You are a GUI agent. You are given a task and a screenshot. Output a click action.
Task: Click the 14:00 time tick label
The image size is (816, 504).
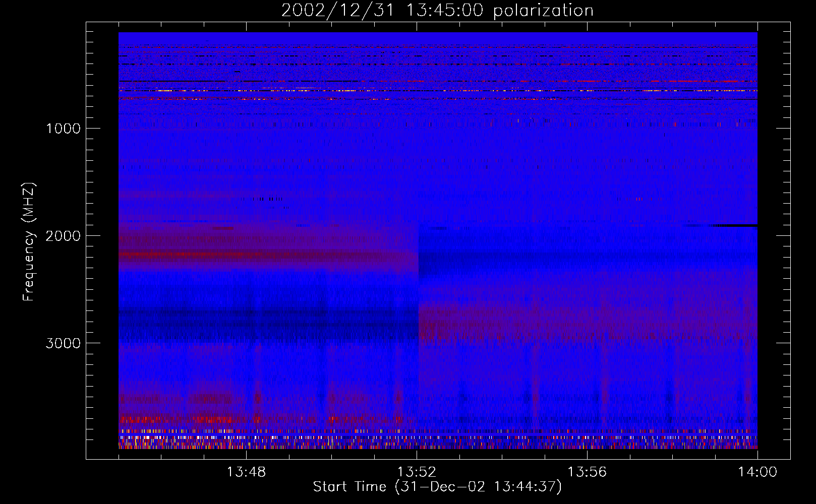(x=757, y=472)
